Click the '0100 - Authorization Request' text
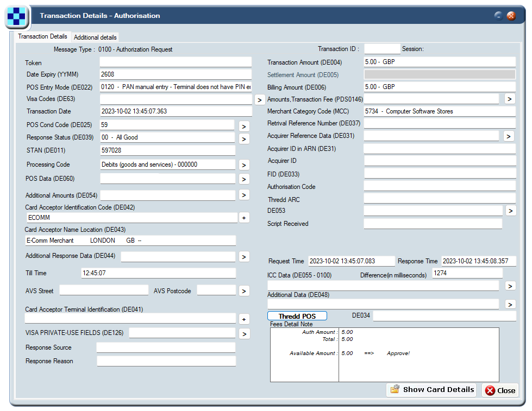This screenshot has height=411, width=532. coord(135,49)
